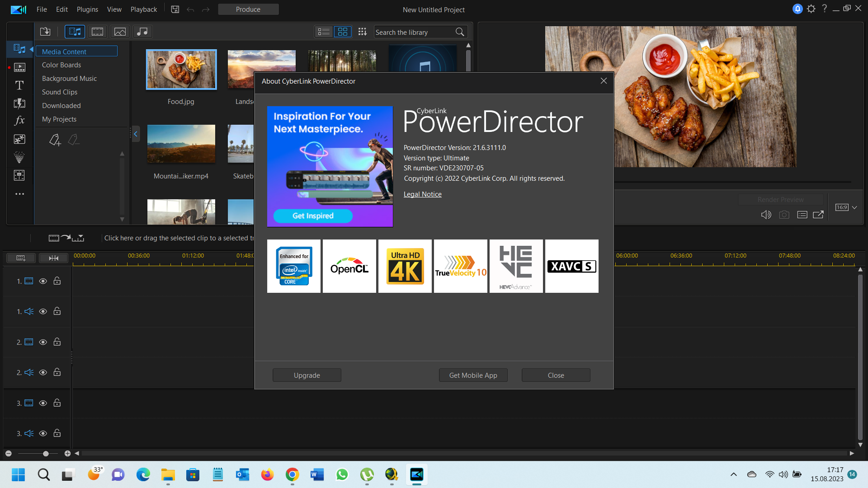The width and height of the screenshot is (868, 488).
Task: Open the 16:9 aspect ratio dropdown
Action: coord(846,207)
